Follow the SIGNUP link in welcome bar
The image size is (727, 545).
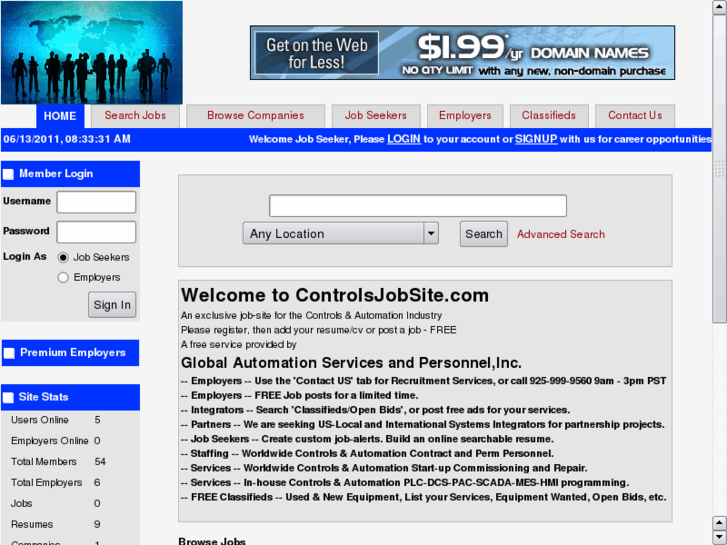536,139
